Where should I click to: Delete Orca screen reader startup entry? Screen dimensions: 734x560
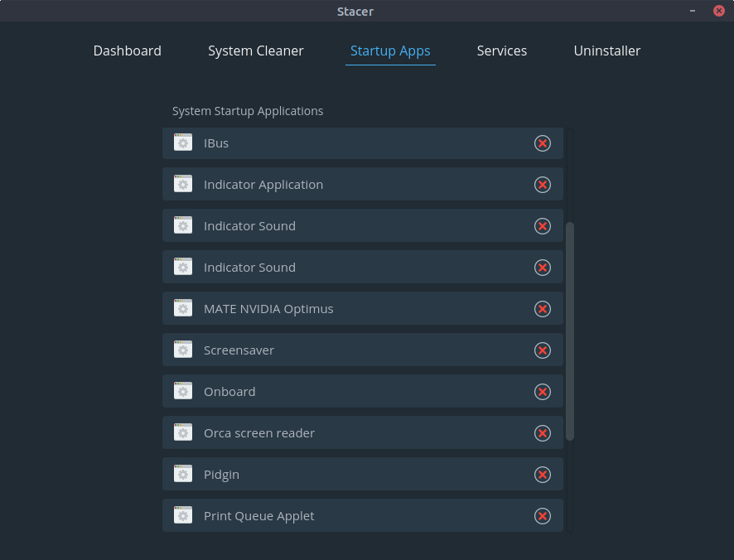coord(542,433)
